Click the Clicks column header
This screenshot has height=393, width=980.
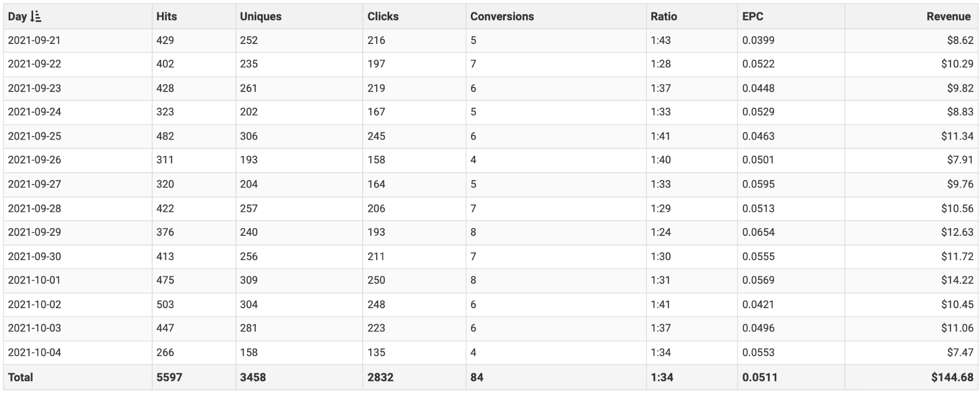pyautogui.click(x=383, y=17)
